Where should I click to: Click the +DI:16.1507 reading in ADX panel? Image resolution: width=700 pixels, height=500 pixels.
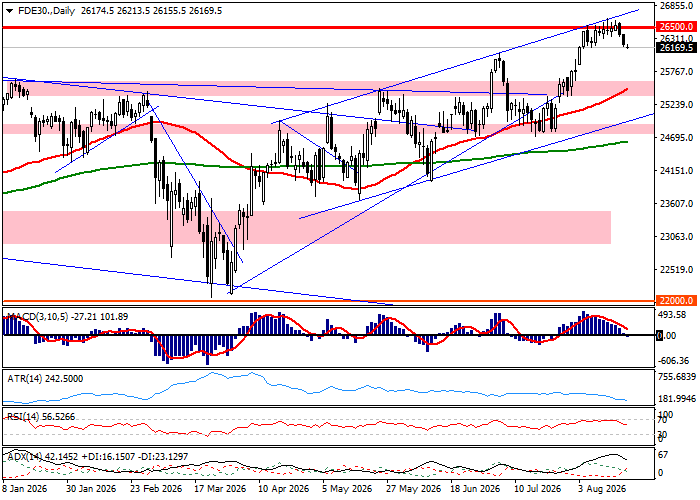pos(107,457)
